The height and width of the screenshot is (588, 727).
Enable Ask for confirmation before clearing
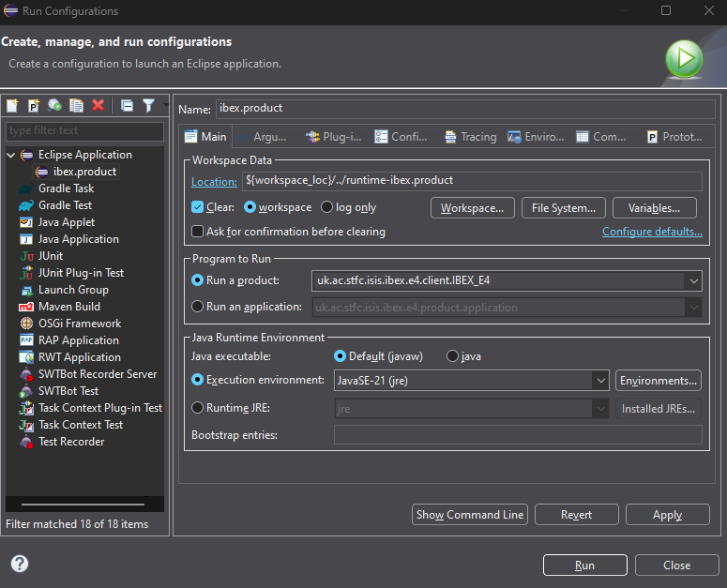[x=198, y=232]
